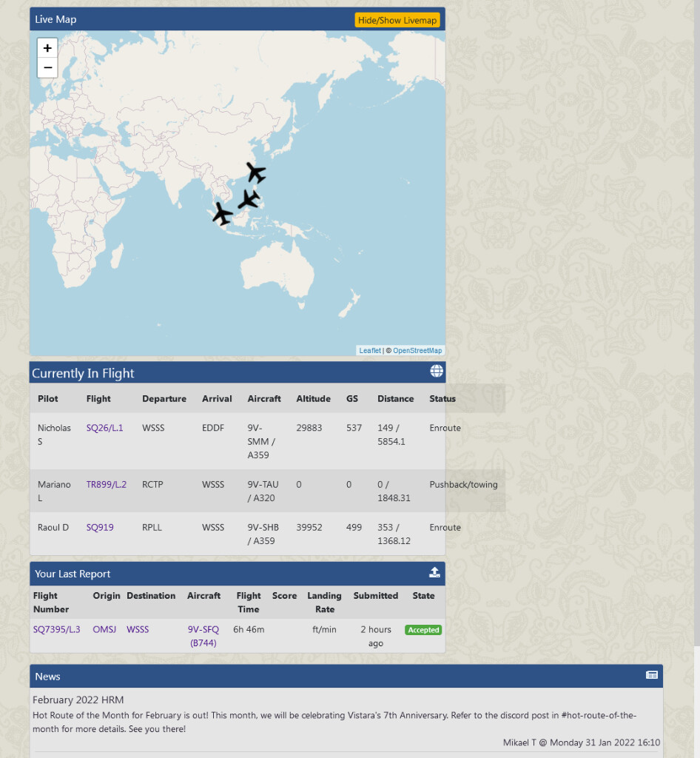The height and width of the screenshot is (758, 700).
Task: Open the OpenStreetMap attribution link
Action: tap(417, 351)
